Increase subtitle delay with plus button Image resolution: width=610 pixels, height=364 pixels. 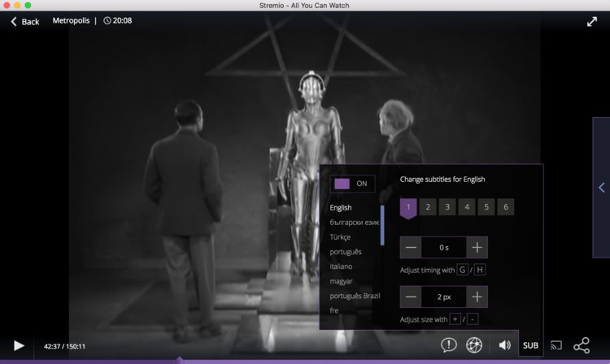[477, 248]
